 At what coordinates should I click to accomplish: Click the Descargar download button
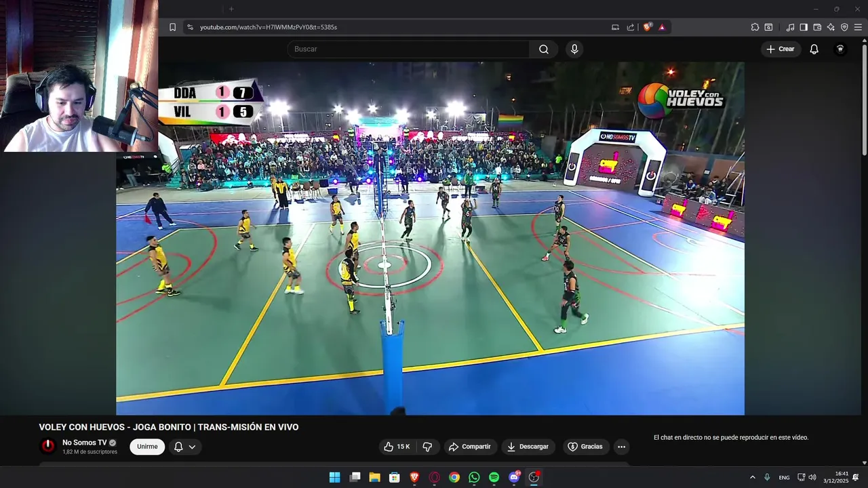[528, 447]
